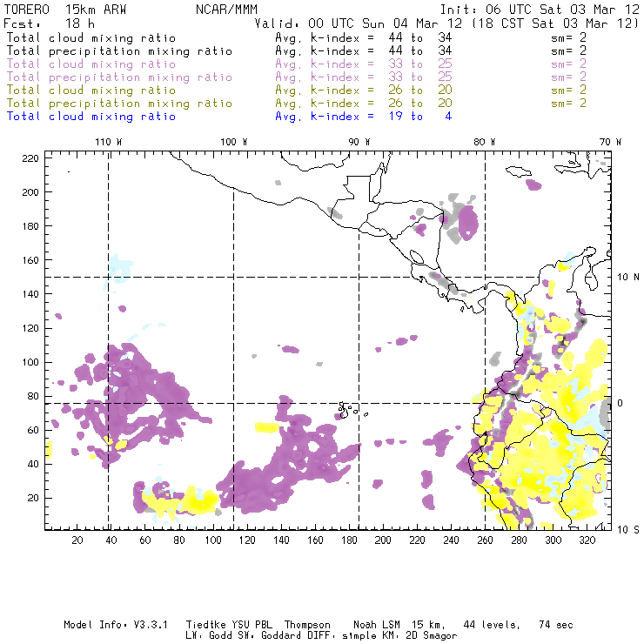Click the "80 W" longitude label
Screen dimensions: 644x644
(485, 142)
